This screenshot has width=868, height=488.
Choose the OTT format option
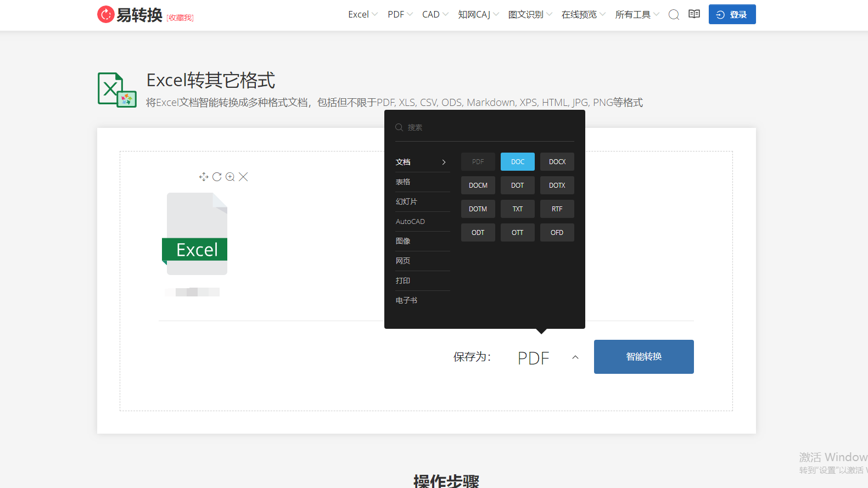pyautogui.click(x=518, y=233)
